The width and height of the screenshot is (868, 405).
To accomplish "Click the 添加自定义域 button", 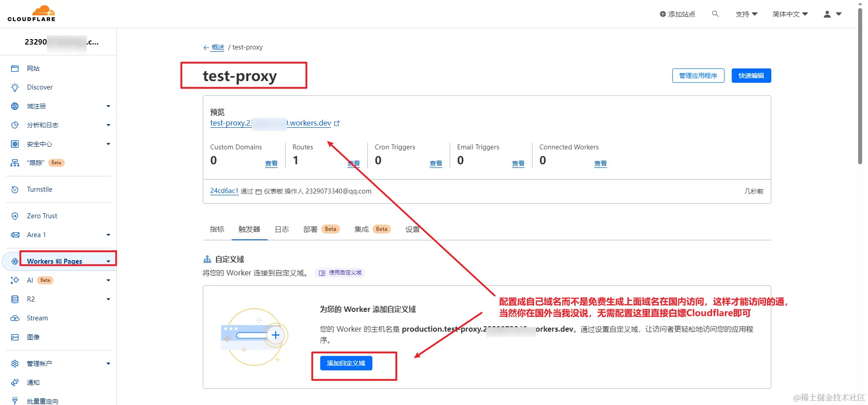I will [x=346, y=363].
